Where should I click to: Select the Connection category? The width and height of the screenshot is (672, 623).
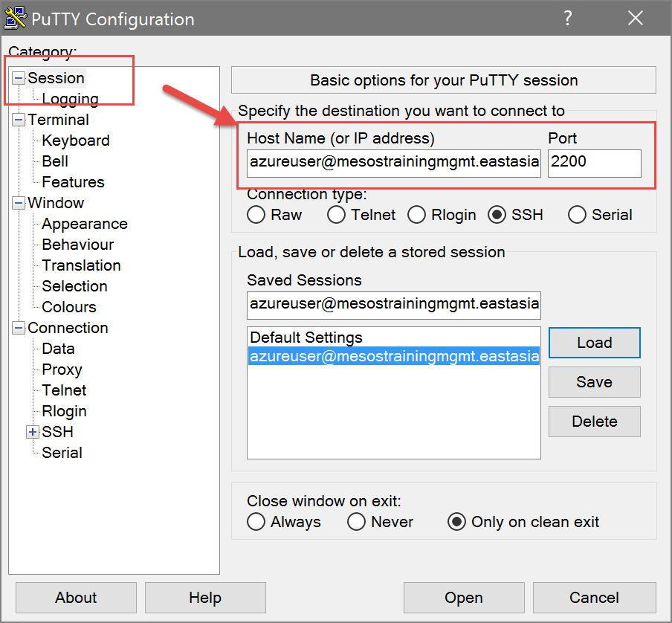tap(68, 328)
